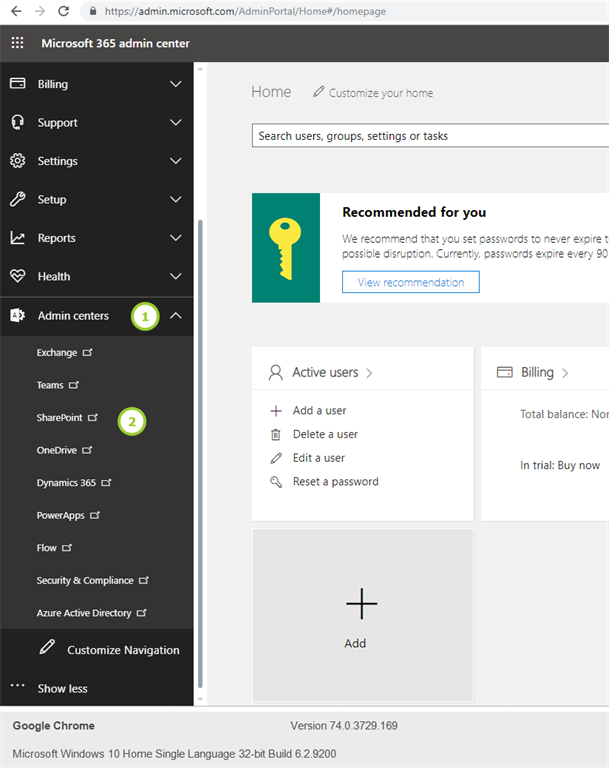Expand the Settings section chevron

click(175, 161)
